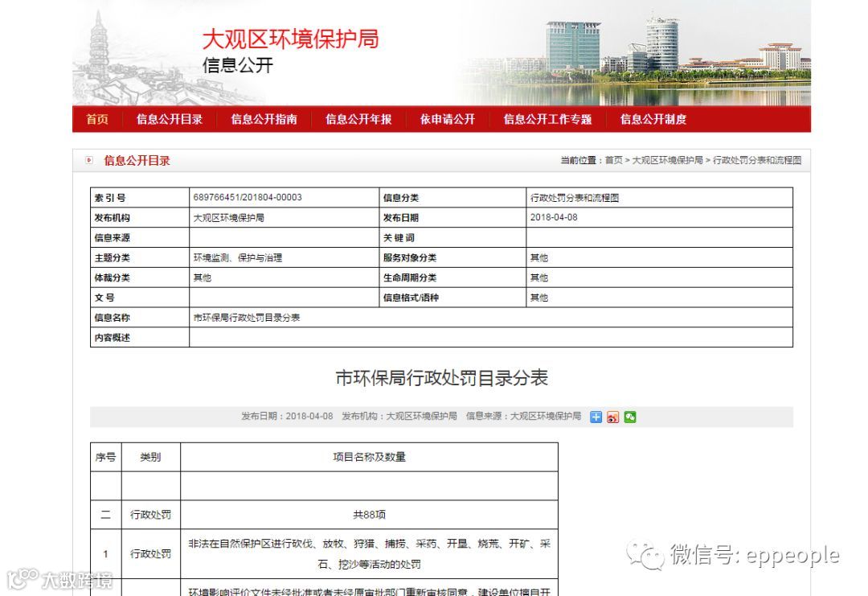The width and height of the screenshot is (868, 596).
Task: Select the 文号 label cell
Action: click(140, 298)
